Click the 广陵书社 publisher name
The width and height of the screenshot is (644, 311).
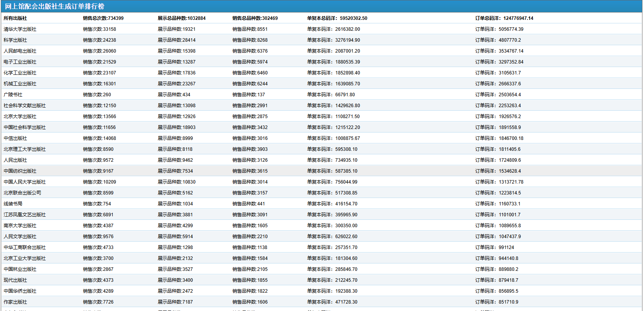[13, 95]
